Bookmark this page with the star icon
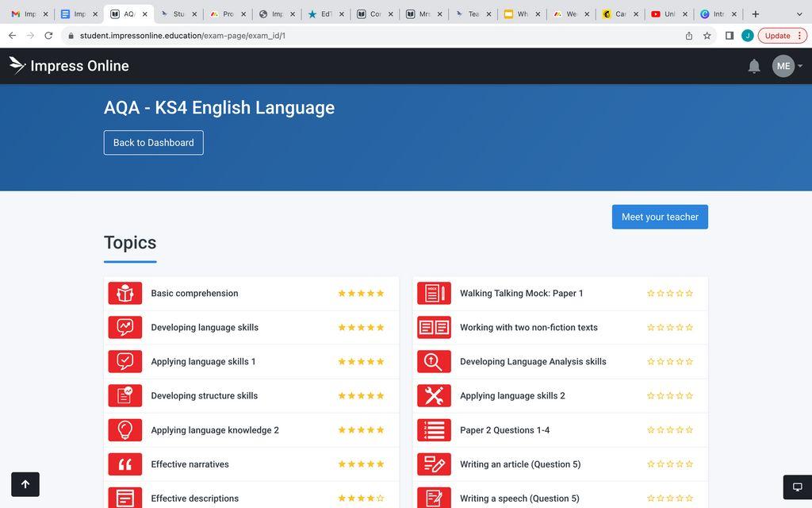Image resolution: width=812 pixels, height=508 pixels. (707, 36)
